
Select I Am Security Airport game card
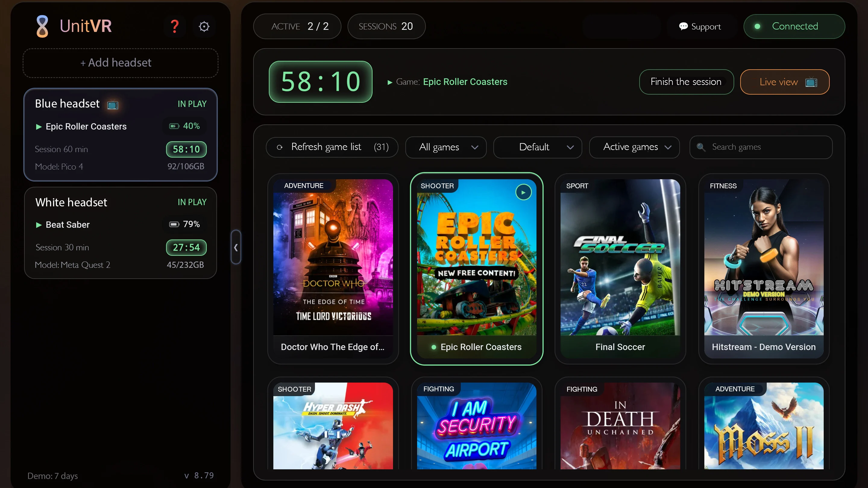pyautogui.click(x=476, y=423)
